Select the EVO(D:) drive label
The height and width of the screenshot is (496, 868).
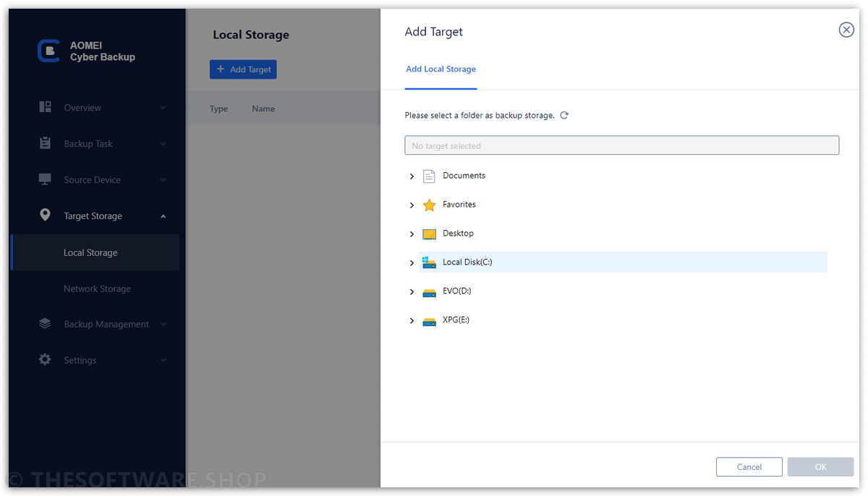(x=457, y=291)
